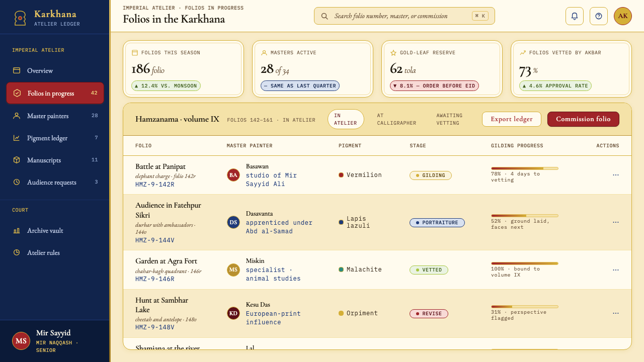Image resolution: width=644 pixels, height=362 pixels.
Task: Focus the folio search field
Action: coord(405,16)
